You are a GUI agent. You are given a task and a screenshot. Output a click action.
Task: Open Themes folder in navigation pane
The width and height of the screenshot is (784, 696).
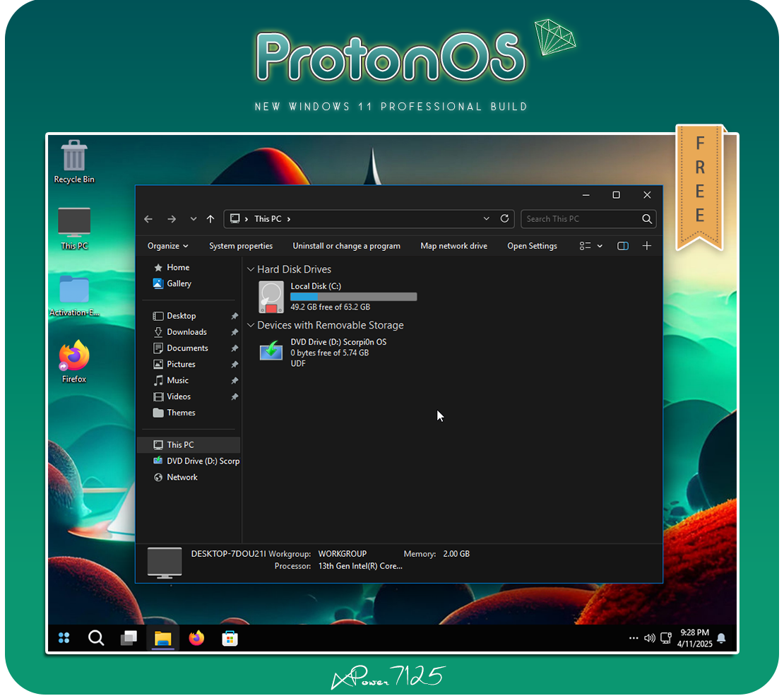tap(174, 413)
